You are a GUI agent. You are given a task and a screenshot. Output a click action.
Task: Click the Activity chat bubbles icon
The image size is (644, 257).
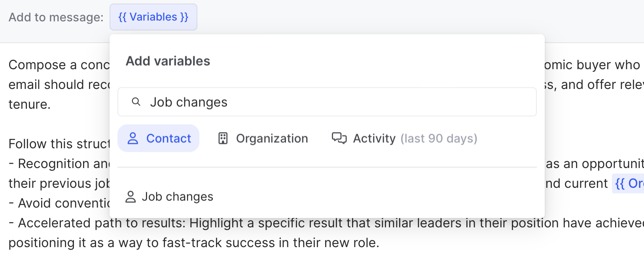(339, 138)
